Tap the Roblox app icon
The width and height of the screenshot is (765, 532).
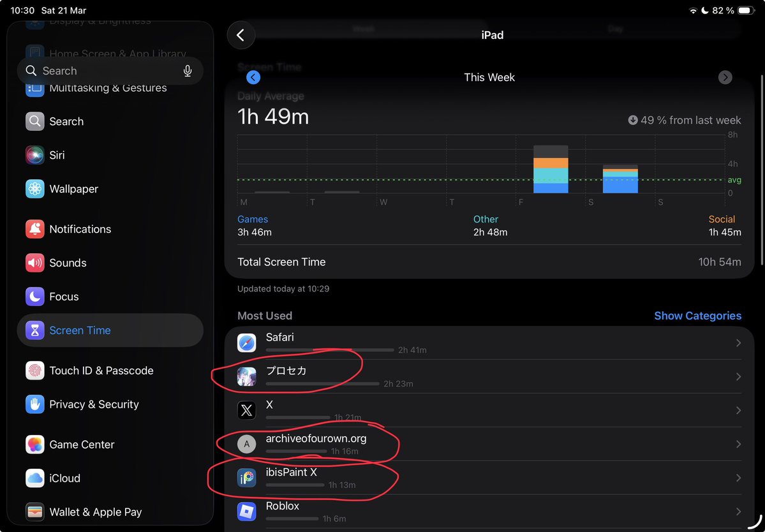pos(246,512)
